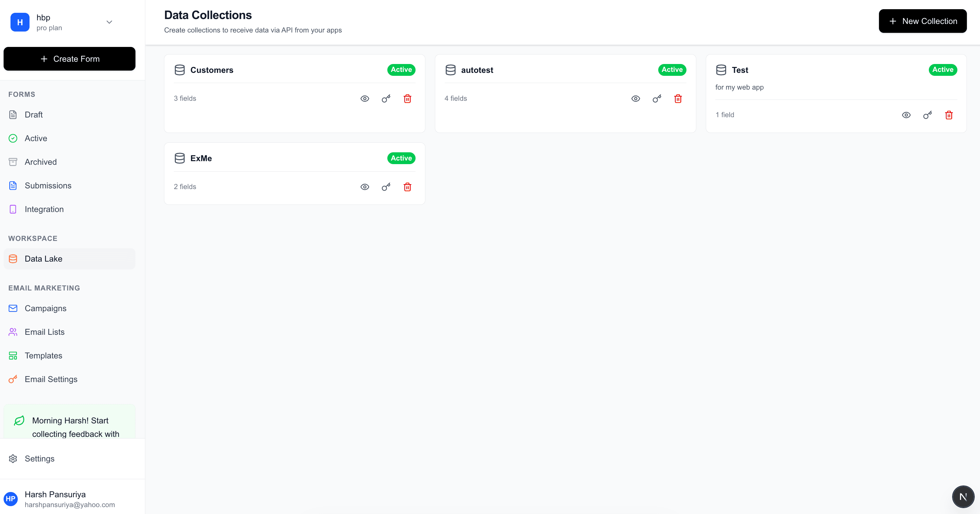Click the API key icon on the ExMe card

[x=386, y=186]
